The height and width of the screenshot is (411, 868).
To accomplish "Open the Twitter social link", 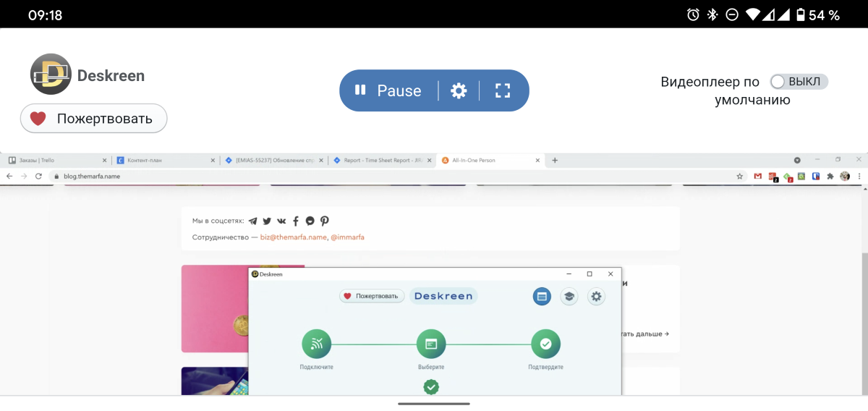I will point(267,221).
